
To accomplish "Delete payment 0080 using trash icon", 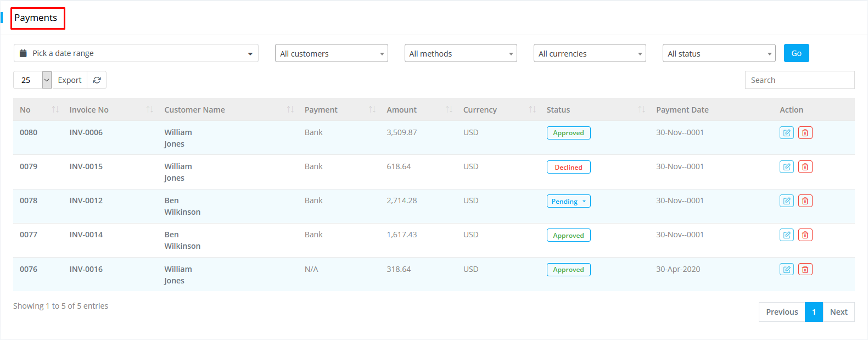I will [805, 133].
